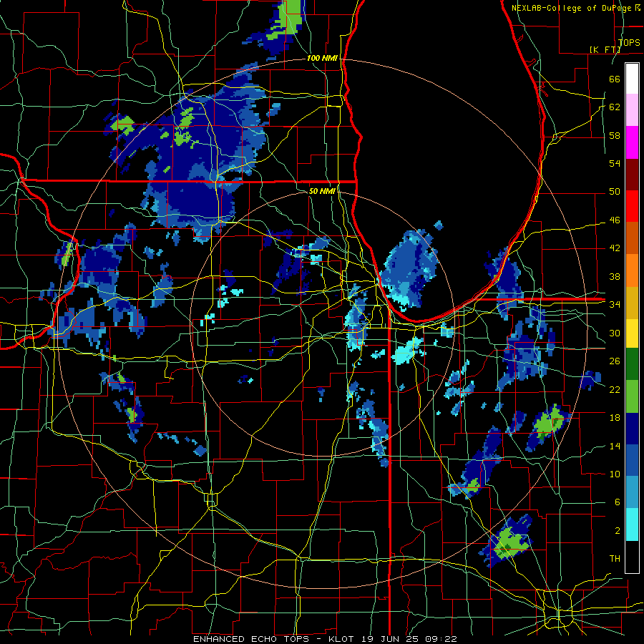Select the dark orange legend swatch
The height and width of the screenshot is (644, 644).
(632, 238)
